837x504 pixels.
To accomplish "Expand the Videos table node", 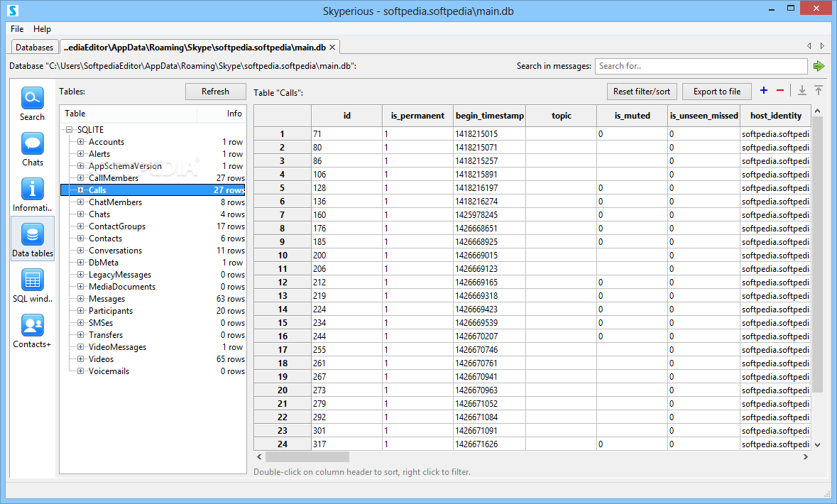I will [81, 359].
